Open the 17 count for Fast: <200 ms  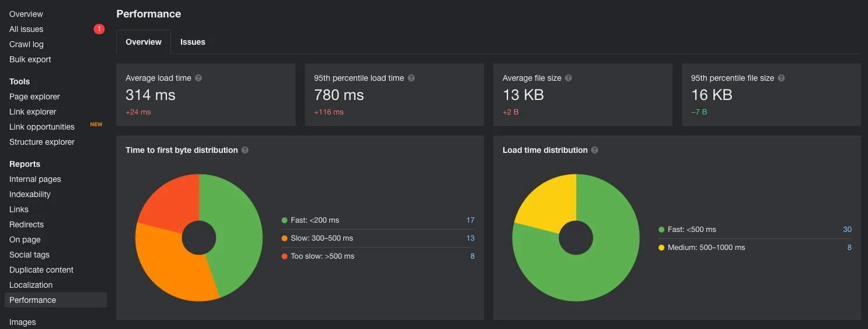[x=471, y=220]
